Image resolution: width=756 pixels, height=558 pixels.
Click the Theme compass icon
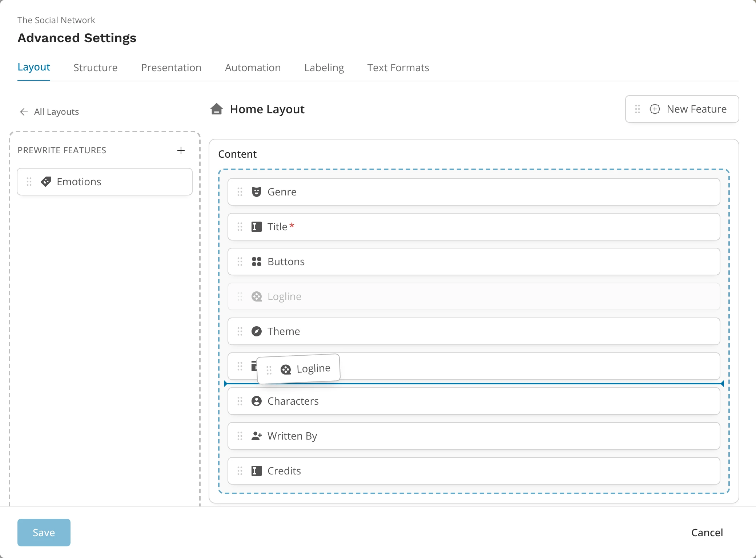(256, 331)
